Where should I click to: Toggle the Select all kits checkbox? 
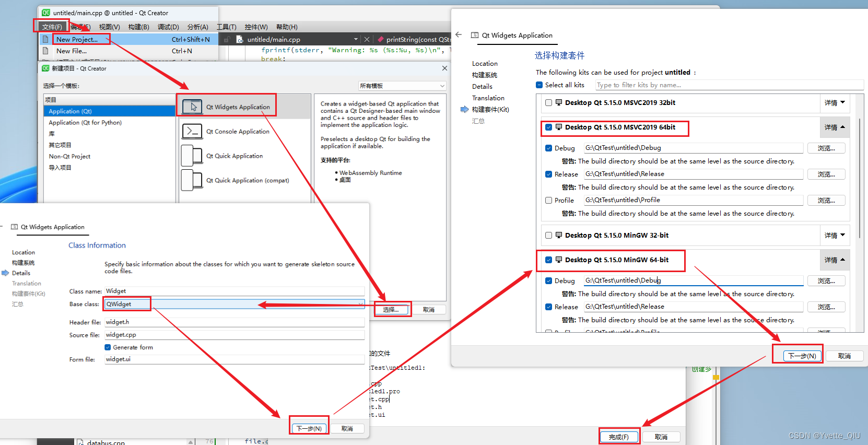pyautogui.click(x=539, y=85)
